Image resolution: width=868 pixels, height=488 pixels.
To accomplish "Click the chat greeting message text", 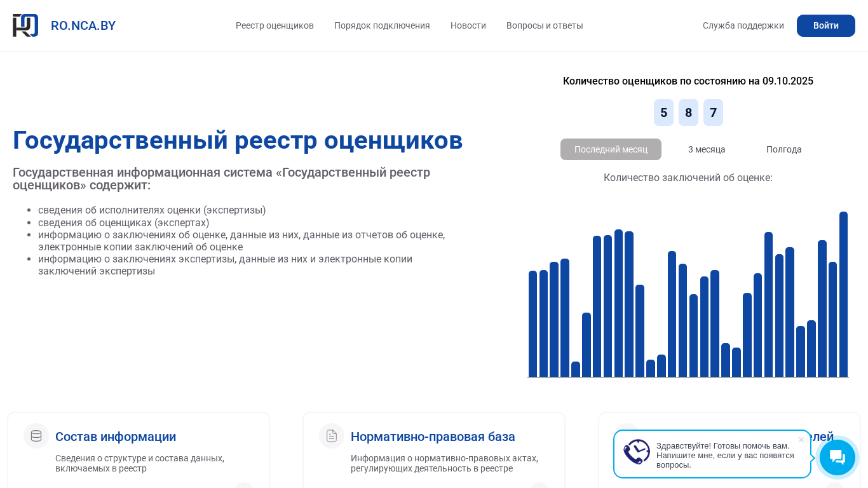I will click(725, 455).
